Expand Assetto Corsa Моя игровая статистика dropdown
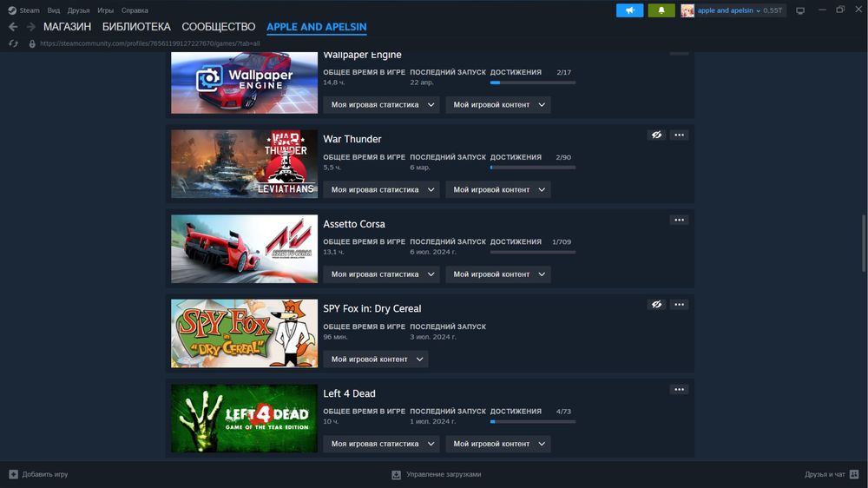The height and width of the screenshot is (488, 868). point(381,274)
